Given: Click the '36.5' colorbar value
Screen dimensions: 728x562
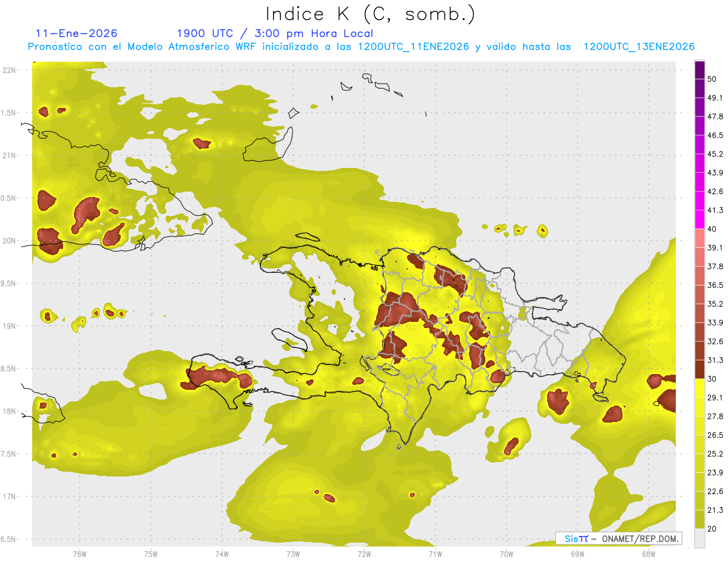Looking at the screenshot, I should [x=715, y=286].
